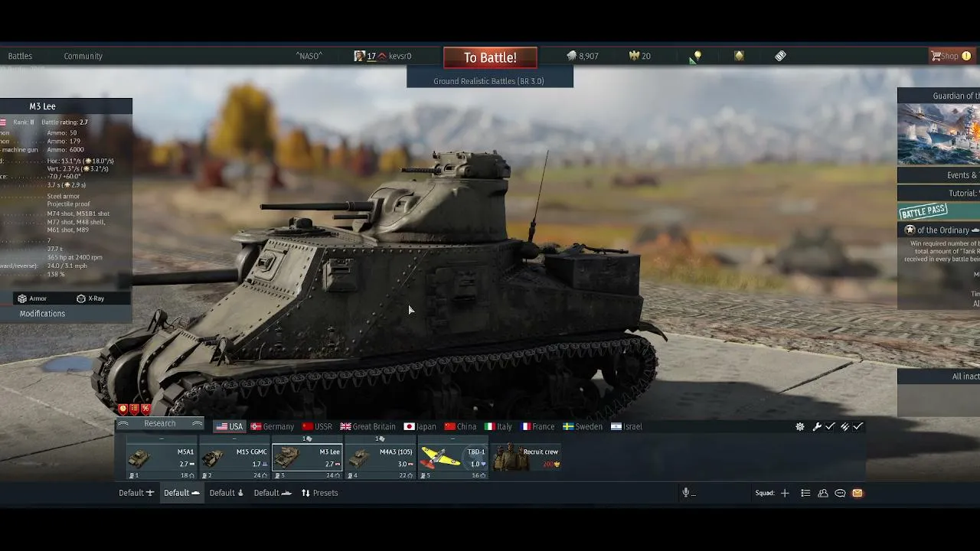Click the Israel flag icon
Screen dimensions: 980x551
[616, 427]
